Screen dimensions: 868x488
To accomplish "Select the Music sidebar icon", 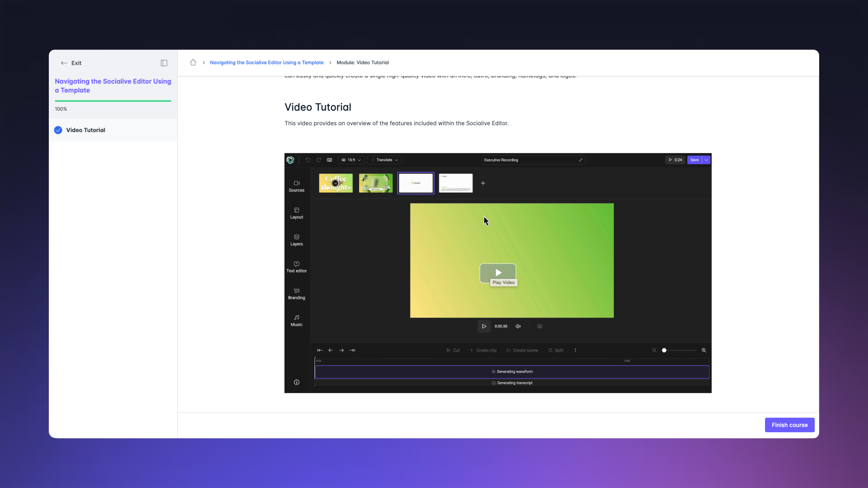I will (296, 320).
